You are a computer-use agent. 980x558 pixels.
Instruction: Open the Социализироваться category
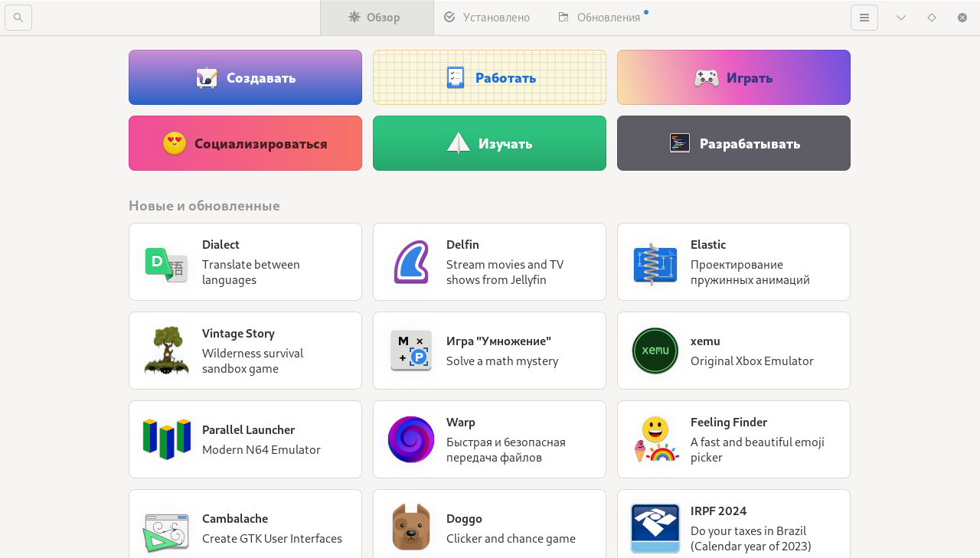point(245,142)
